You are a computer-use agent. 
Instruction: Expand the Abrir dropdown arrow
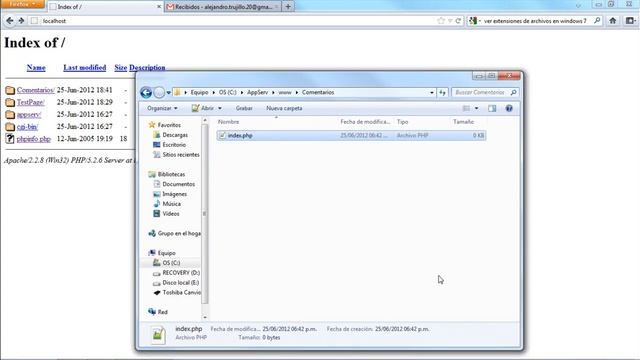pyautogui.click(x=220, y=108)
